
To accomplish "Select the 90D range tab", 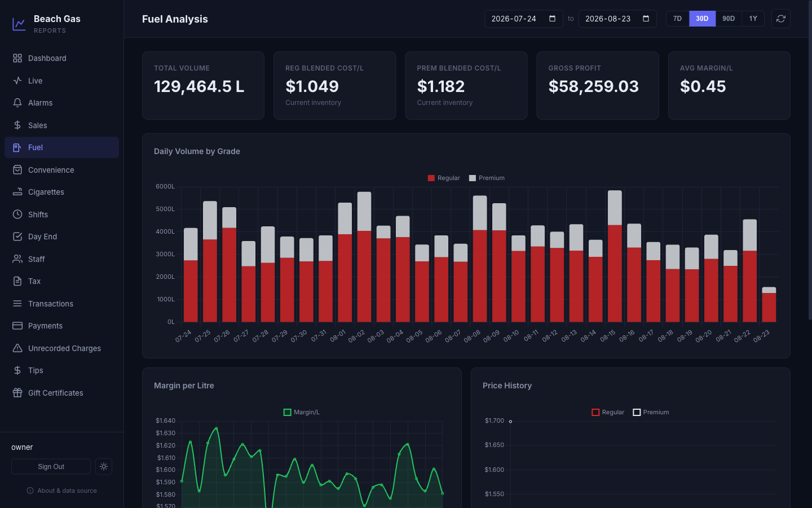I will (x=729, y=19).
